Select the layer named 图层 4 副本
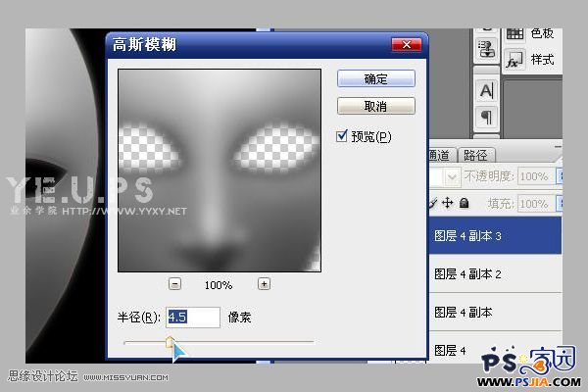 click(495, 312)
